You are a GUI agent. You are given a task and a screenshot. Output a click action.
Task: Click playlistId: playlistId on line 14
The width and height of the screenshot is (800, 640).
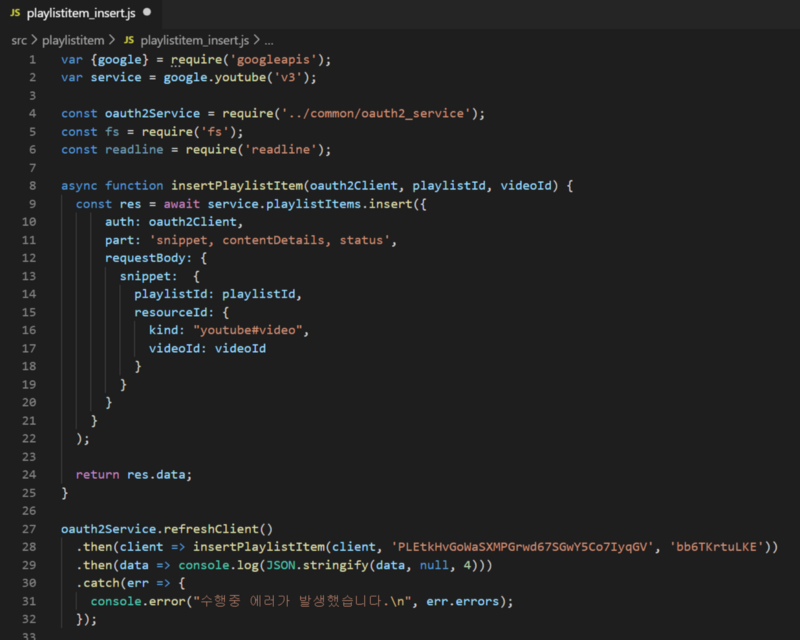[x=215, y=294]
